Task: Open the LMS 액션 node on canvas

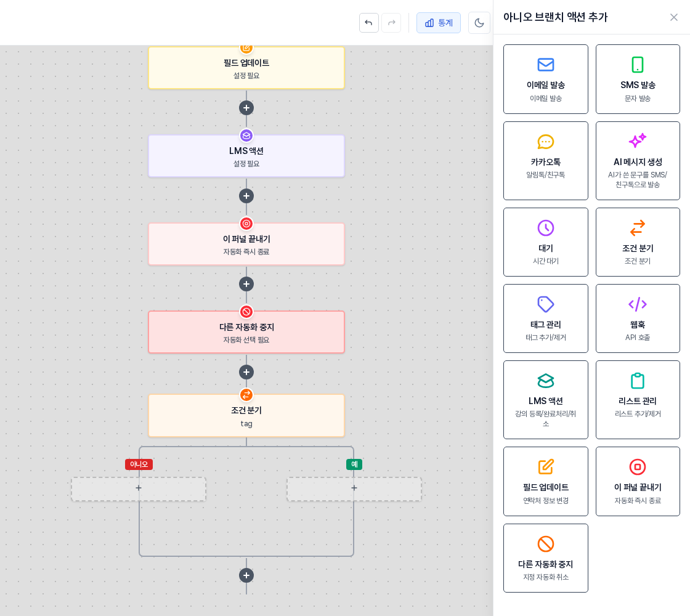Action: click(246, 156)
